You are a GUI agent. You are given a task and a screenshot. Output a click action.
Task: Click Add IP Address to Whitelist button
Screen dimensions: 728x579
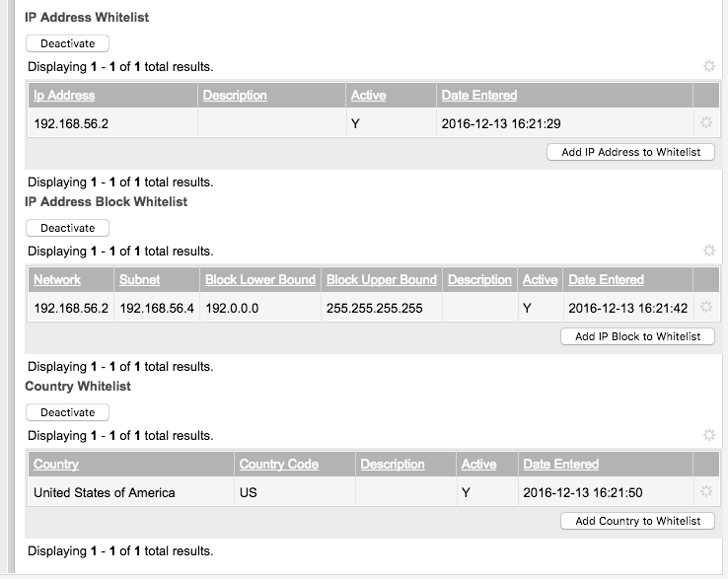point(630,152)
